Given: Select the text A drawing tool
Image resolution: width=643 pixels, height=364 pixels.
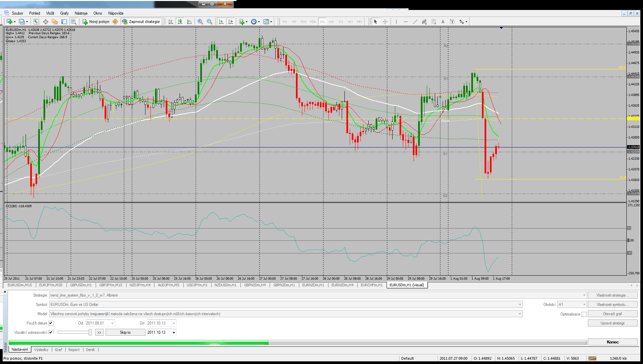Looking at the screenshot, I should 443,22.
